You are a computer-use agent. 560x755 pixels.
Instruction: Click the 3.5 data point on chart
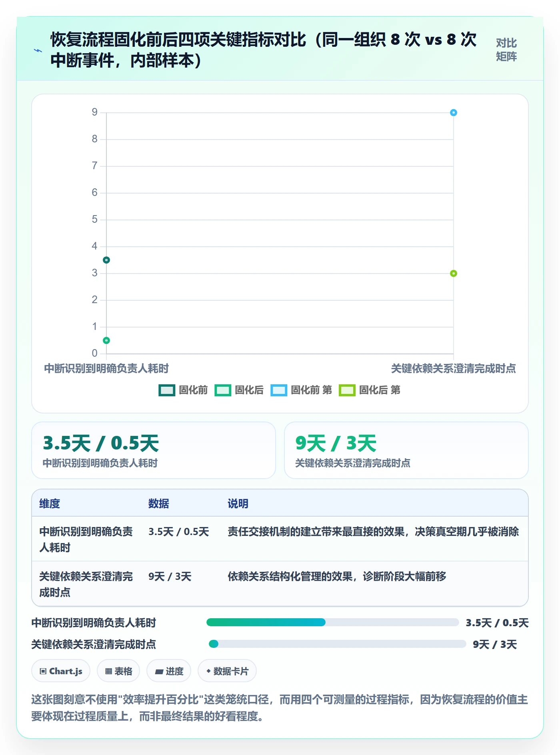coord(106,260)
